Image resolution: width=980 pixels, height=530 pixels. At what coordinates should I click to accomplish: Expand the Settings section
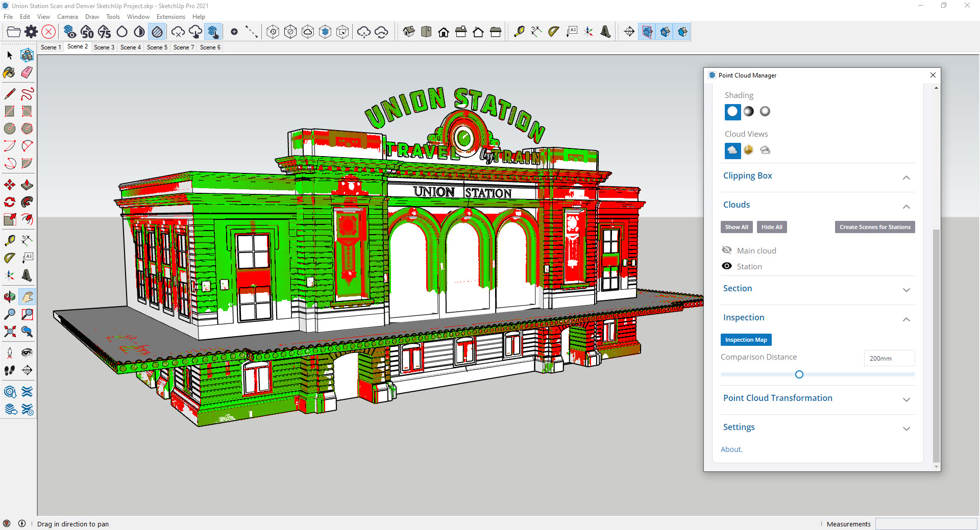point(906,429)
